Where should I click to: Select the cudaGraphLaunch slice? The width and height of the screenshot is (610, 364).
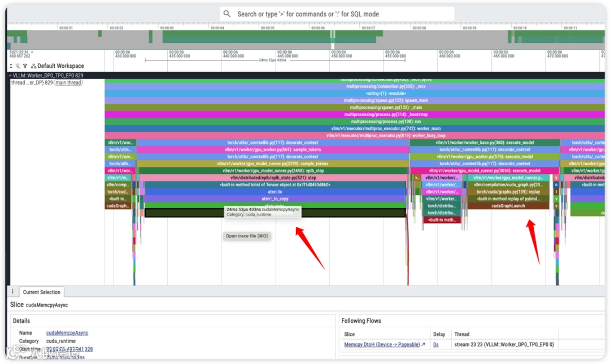tap(508, 206)
